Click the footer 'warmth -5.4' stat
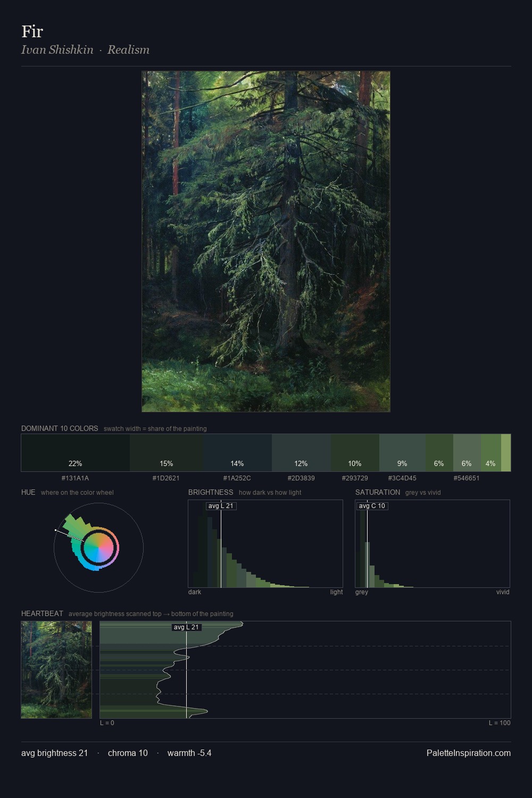The height and width of the screenshot is (798, 532). 189,753
